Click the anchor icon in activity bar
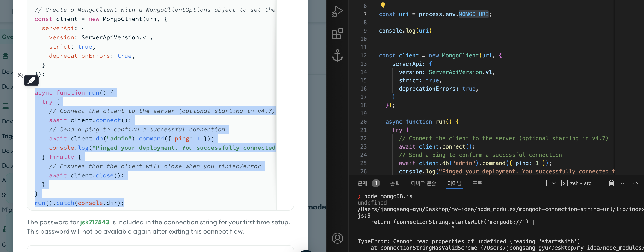The height and width of the screenshot is (252, 644). pos(337,55)
